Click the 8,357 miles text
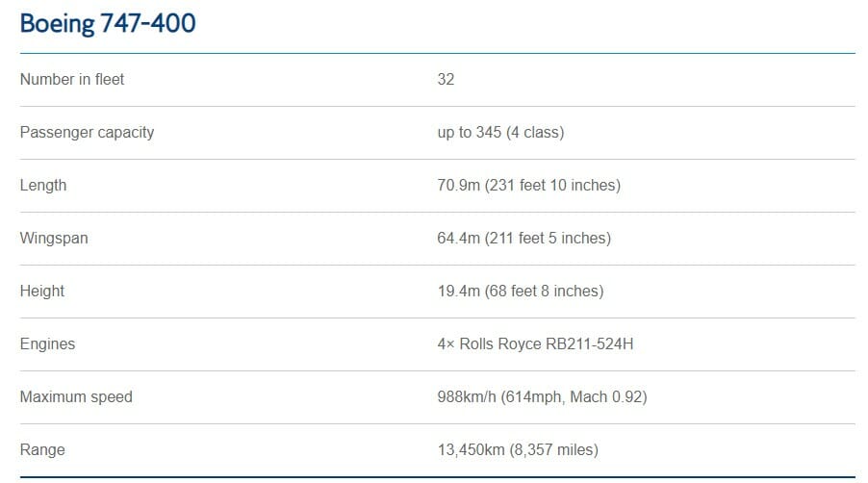868x483 pixels. click(x=553, y=449)
